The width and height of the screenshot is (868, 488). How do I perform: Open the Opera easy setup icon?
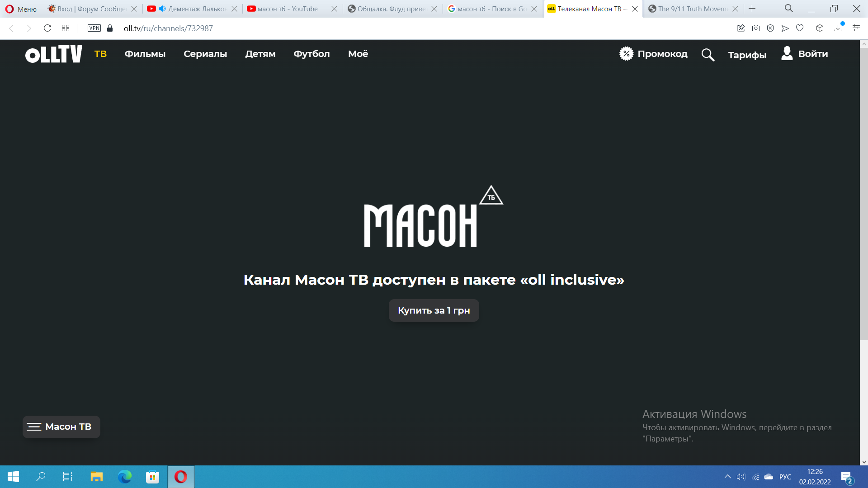856,28
